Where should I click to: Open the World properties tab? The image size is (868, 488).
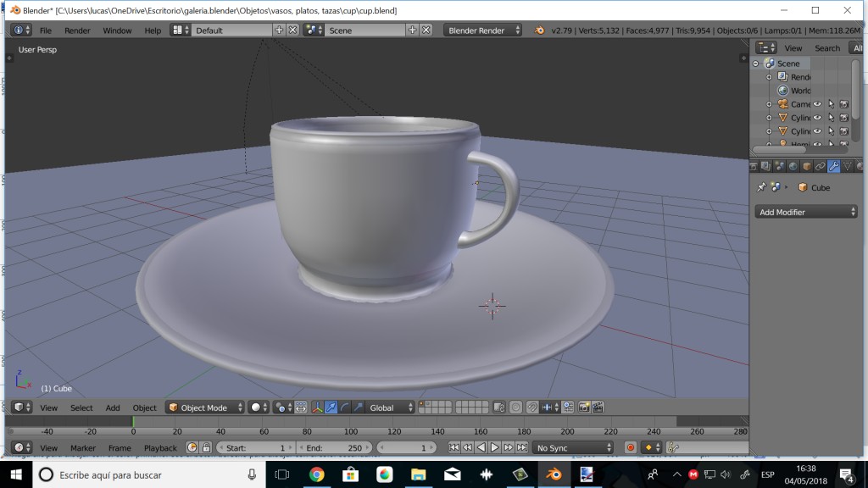coord(793,167)
